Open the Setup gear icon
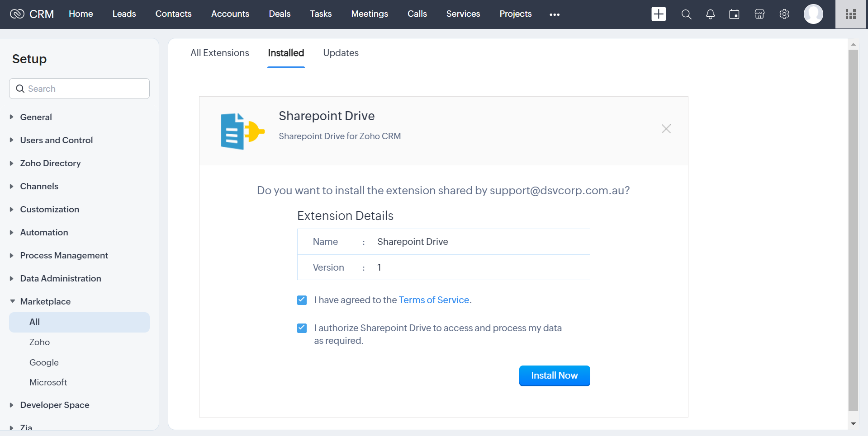 [784, 14]
